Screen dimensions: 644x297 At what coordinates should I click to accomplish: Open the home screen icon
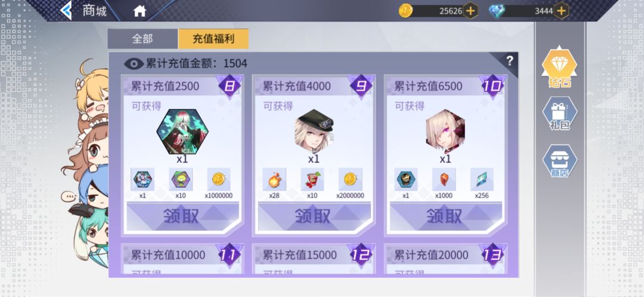pyautogui.click(x=140, y=11)
